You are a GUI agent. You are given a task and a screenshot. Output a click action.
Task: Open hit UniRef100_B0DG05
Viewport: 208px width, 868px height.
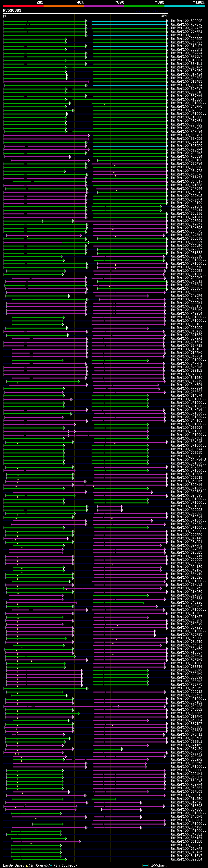click(x=187, y=21)
